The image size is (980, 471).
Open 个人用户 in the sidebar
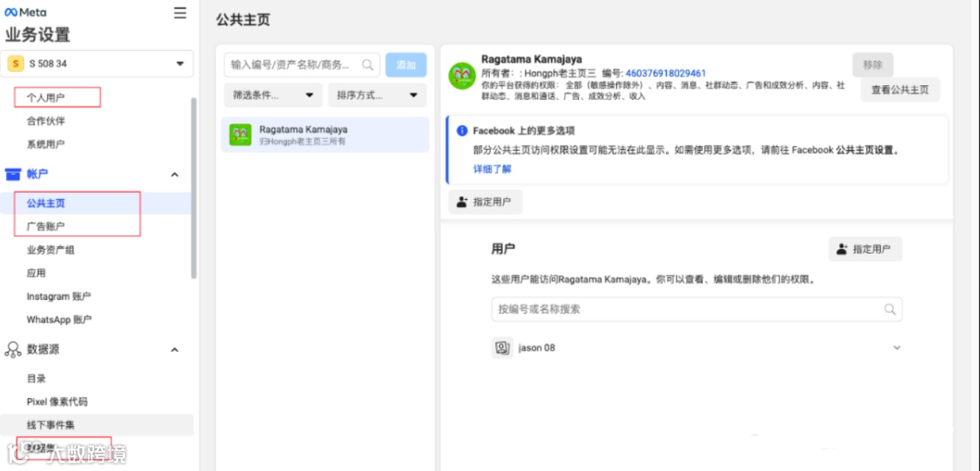(46, 98)
